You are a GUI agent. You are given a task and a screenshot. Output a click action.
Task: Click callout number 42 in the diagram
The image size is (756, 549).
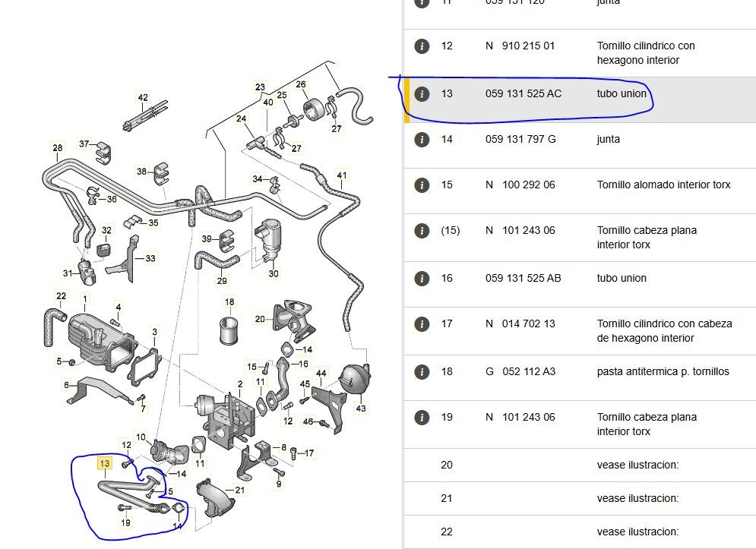[x=143, y=97]
